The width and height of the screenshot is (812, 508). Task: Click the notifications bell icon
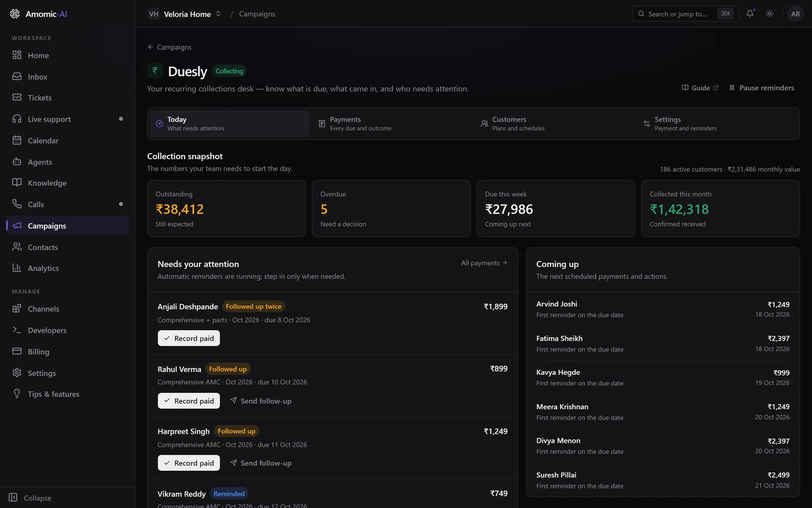[750, 14]
